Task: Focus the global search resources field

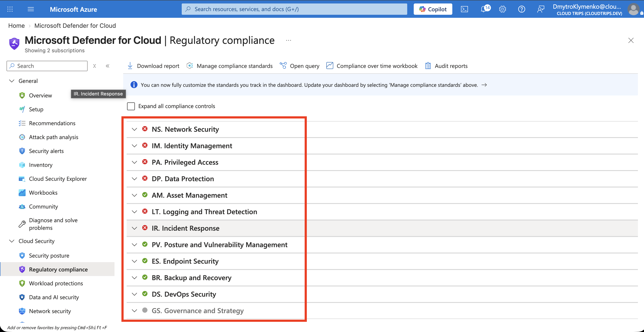Action: coord(294,9)
